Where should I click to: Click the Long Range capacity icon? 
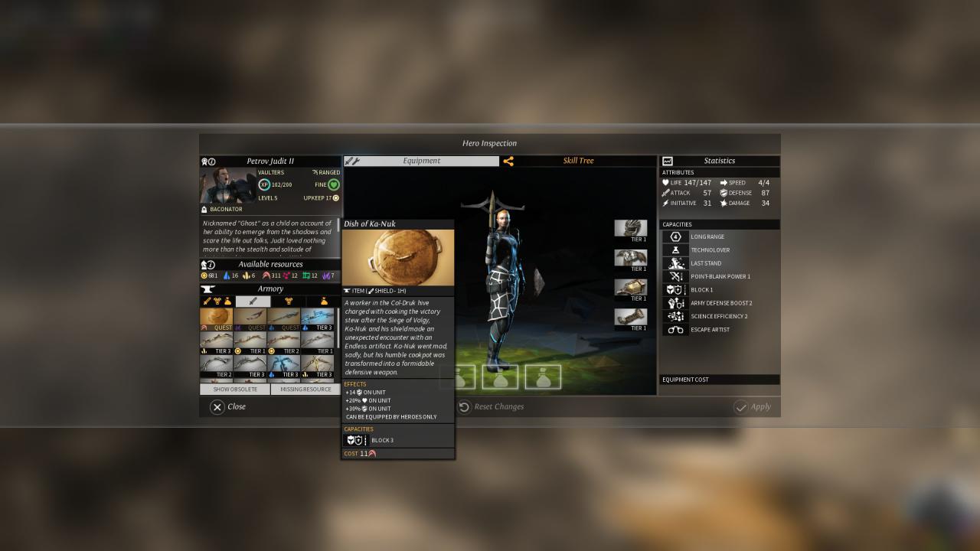pos(675,236)
